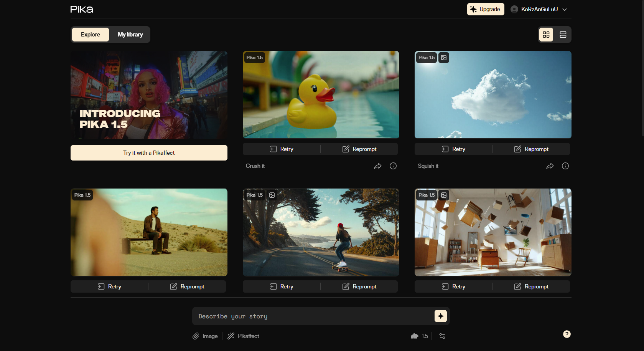Viewport: 644px width, 351px height.
Task: Retry the rubber duck video
Action: [x=282, y=149]
